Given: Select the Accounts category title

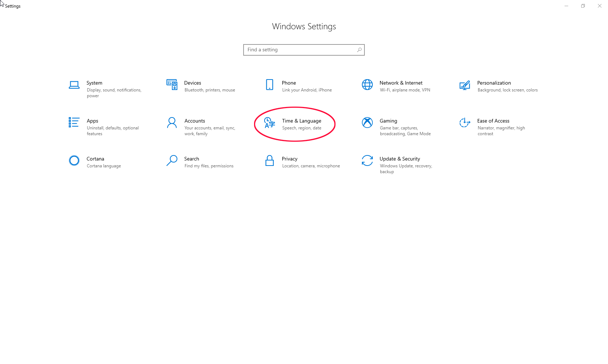Looking at the screenshot, I should (195, 121).
